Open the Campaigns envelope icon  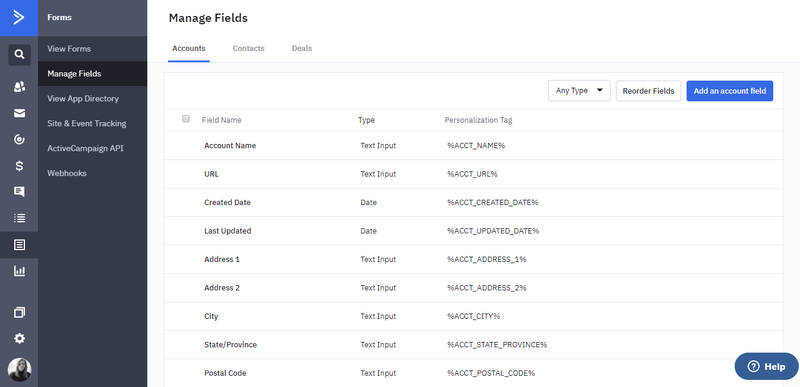pyautogui.click(x=19, y=113)
